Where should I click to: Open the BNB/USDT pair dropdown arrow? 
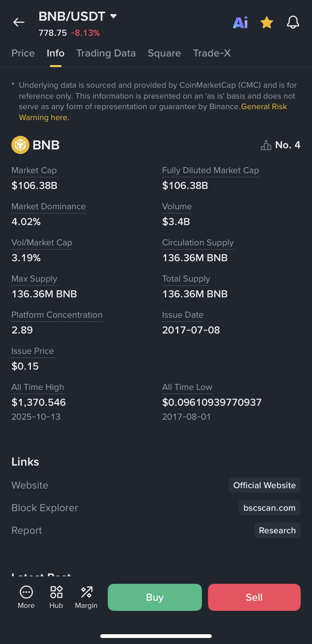point(113,16)
